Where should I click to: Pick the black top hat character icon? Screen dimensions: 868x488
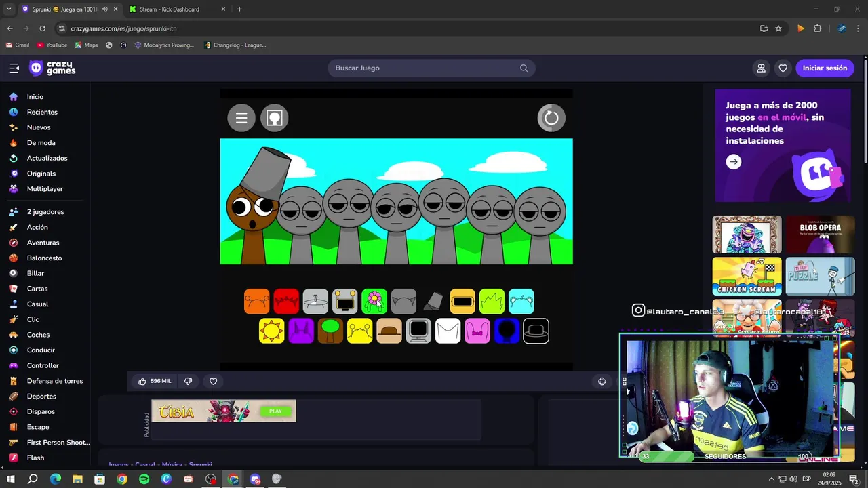click(x=536, y=331)
